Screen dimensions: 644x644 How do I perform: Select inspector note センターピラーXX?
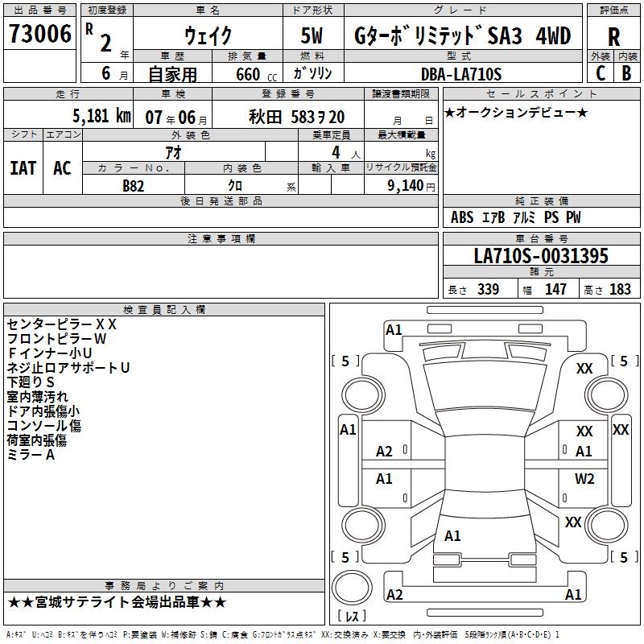point(62,324)
